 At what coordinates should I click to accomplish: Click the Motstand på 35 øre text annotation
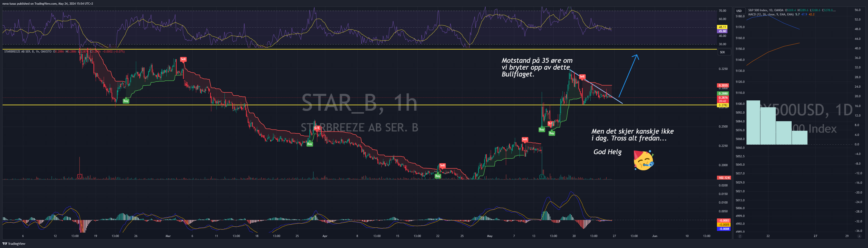pos(537,67)
